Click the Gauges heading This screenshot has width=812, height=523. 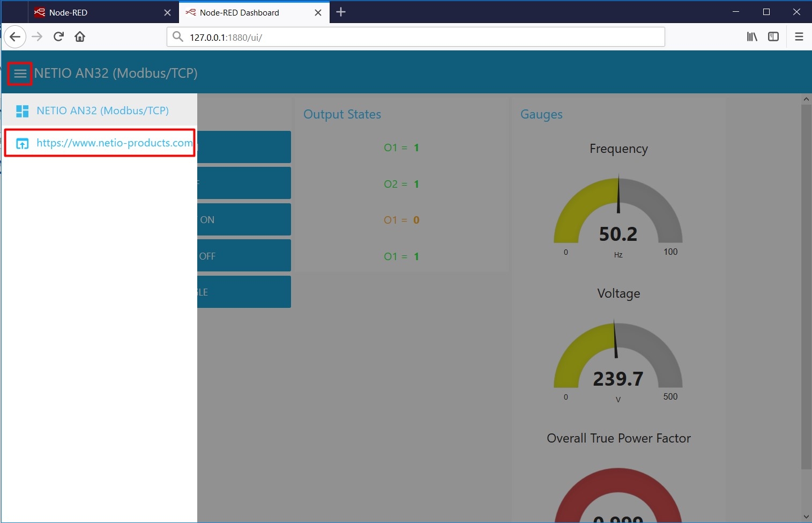(541, 114)
